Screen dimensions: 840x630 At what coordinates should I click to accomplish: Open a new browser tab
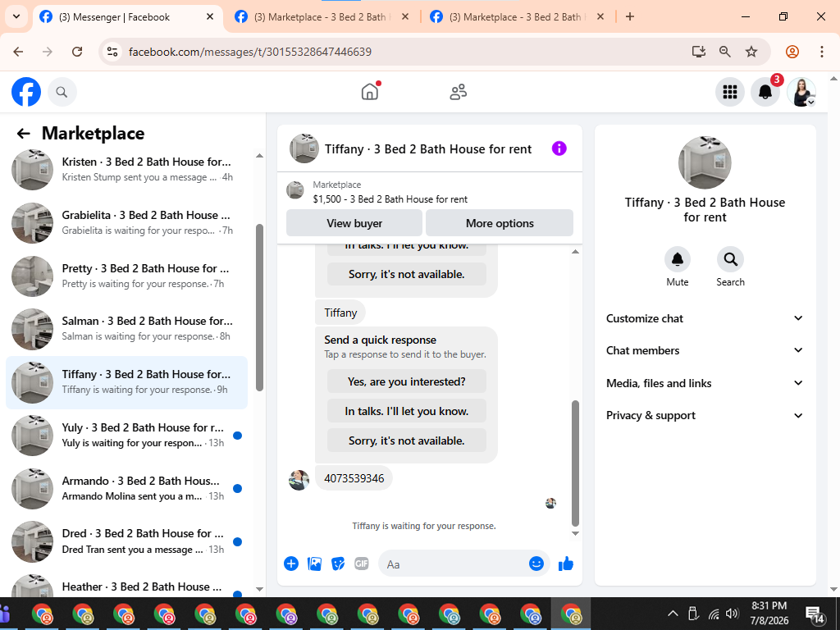pos(630,16)
